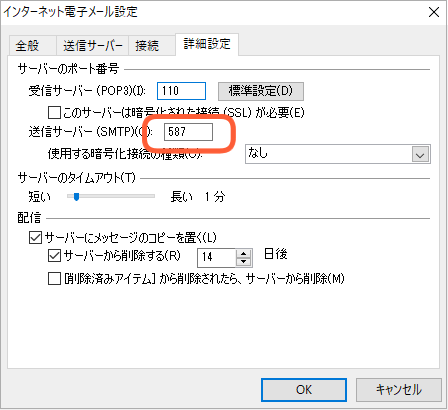Uncheck サーバーにメッセージのコピーを置く
448x410 pixels.
(x=35, y=238)
